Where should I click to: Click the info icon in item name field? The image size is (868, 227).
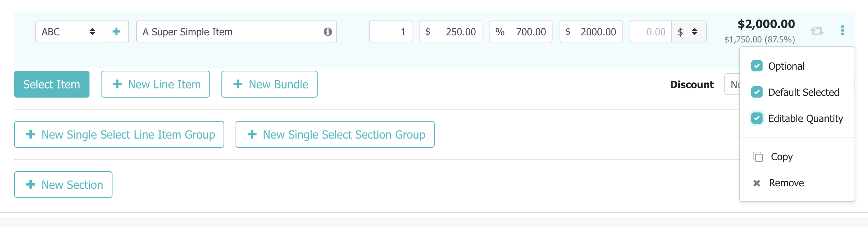point(328,32)
